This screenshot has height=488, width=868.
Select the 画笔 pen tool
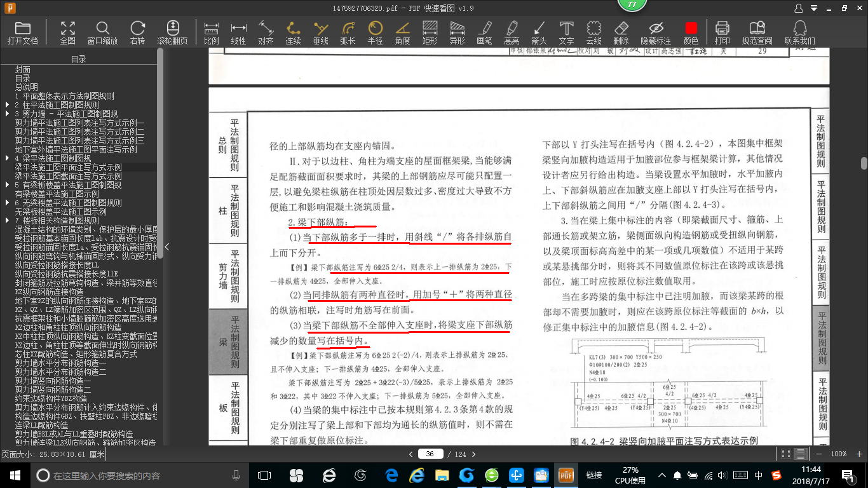click(484, 32)
